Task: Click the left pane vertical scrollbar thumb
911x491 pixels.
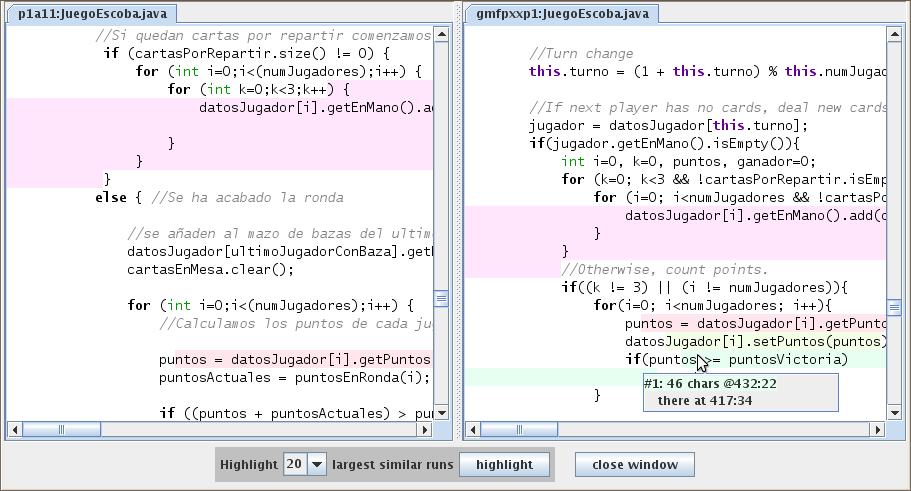Action: coord(441,298)
